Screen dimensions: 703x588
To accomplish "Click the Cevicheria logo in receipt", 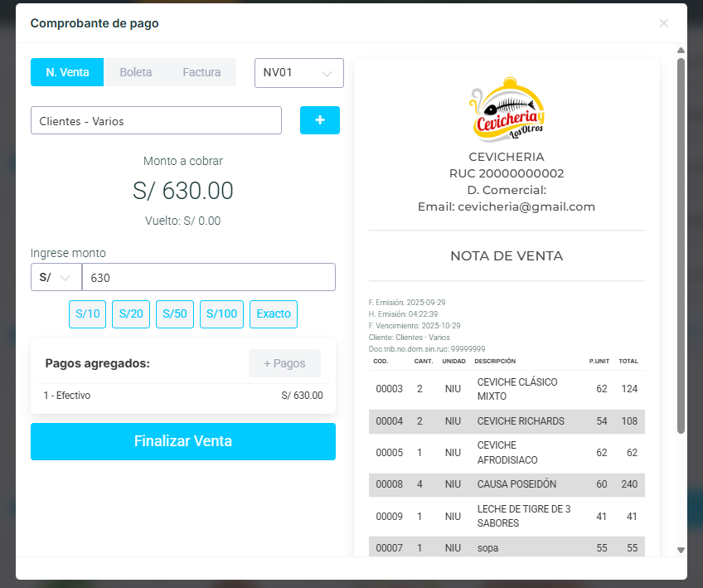I will click(x=507, y=109).
